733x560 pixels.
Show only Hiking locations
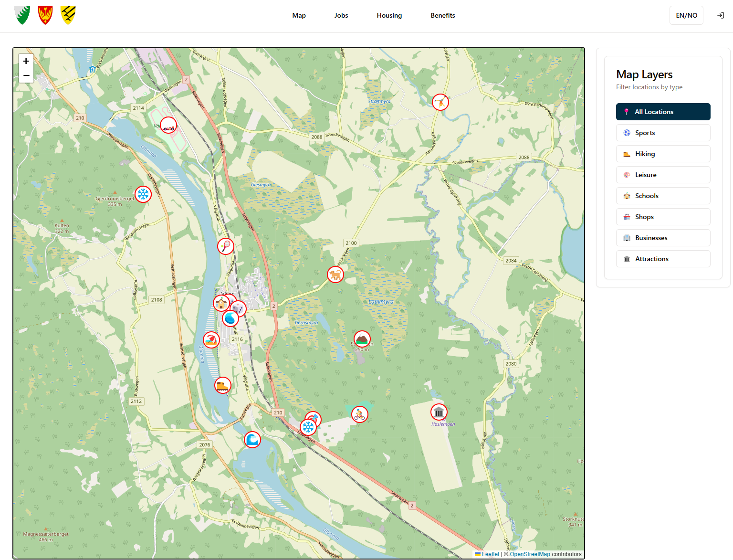coord(663,154)
